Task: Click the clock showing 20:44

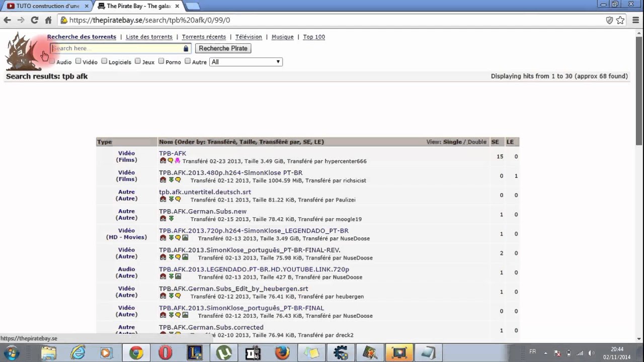Action: (617, 349)
